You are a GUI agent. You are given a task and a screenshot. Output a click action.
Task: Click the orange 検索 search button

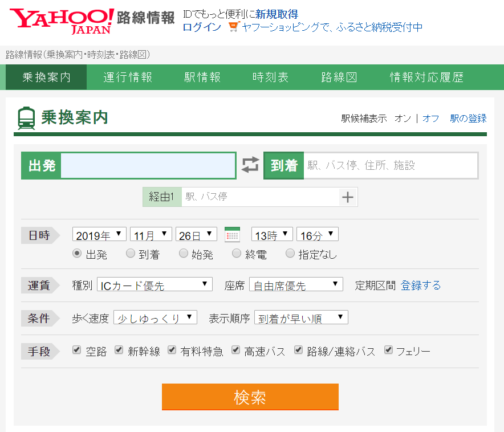tap(250, 397)
